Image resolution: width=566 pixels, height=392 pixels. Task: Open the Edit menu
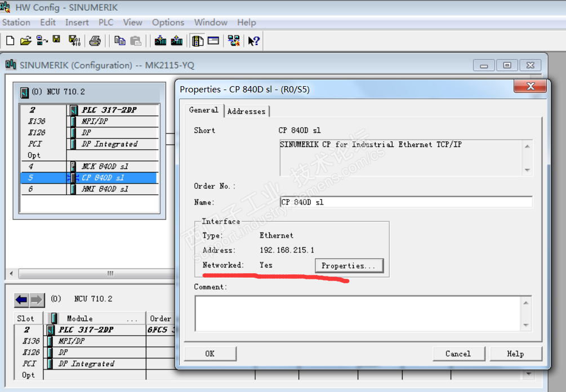pos(48,23)
